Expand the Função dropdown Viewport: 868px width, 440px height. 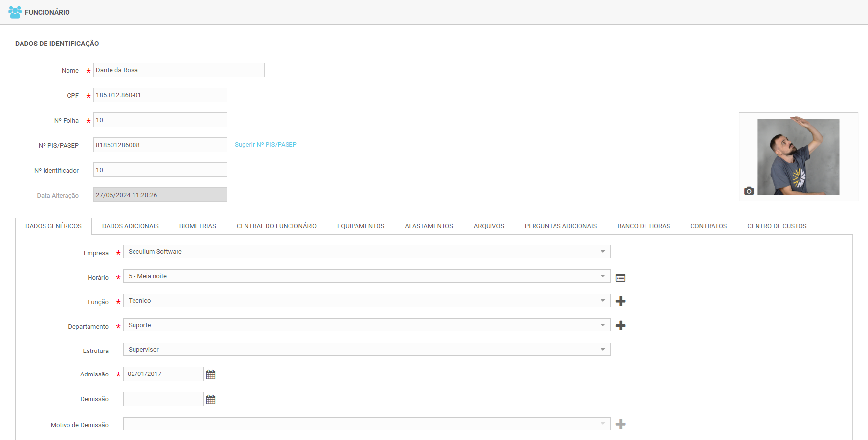point(602,301)
